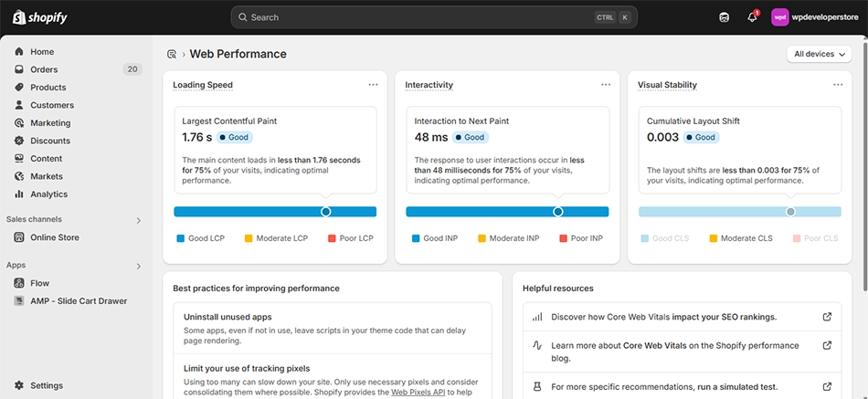Click the search magnifier icon
This screenshot has width=868, height=399.
[x=242, y=17]
